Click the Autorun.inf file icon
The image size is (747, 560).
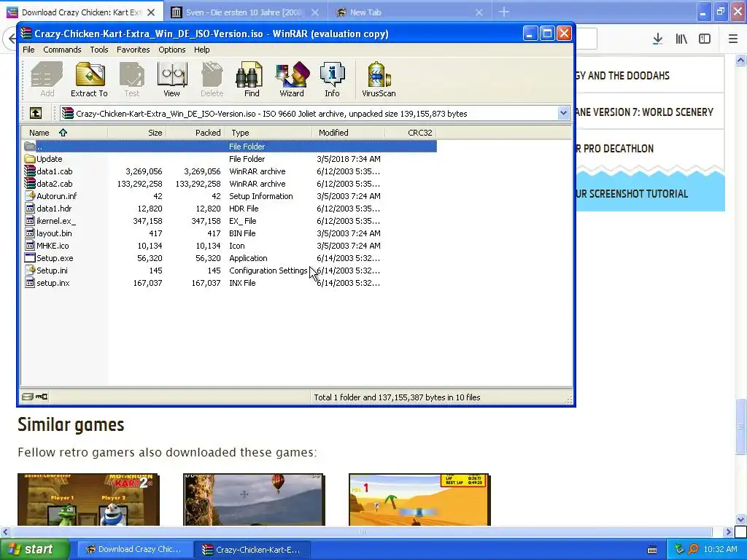tap(29, 195)
